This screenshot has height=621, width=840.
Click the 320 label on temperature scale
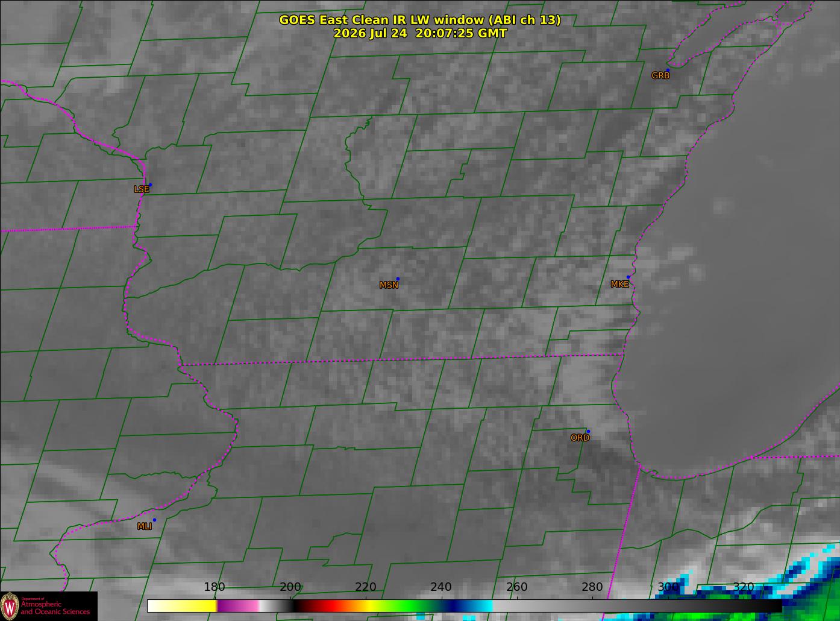pos(744,587)
